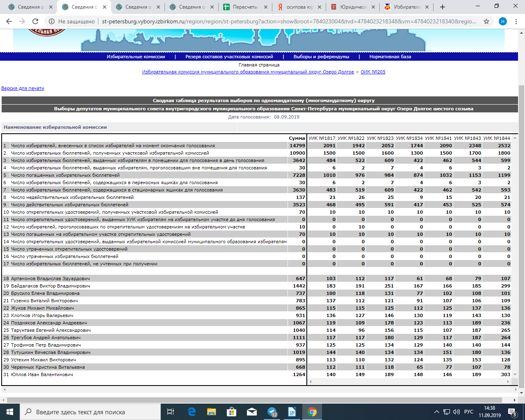Switch the РУС input language indicator

pyautogui.click(x=468, y=412)
